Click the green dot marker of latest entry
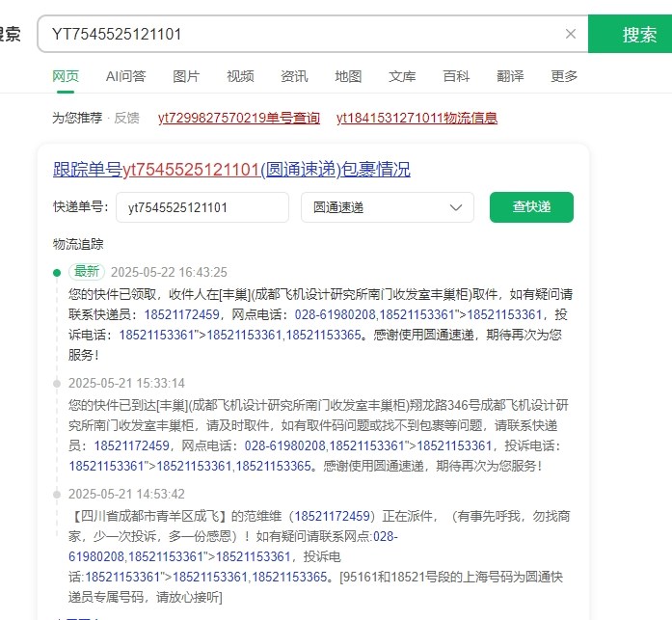This screenshot has height=620, width=672. pyautogui.click(x=57, y=273)
